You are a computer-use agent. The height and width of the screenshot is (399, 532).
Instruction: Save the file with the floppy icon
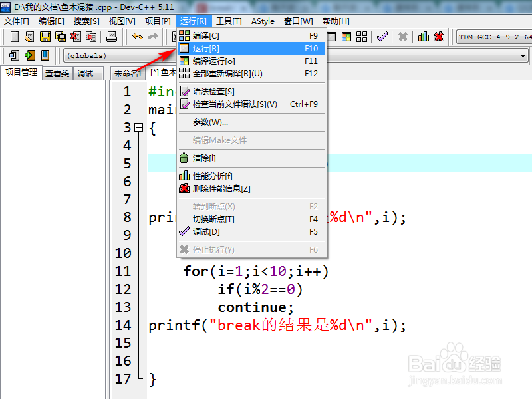click(45, 37)
